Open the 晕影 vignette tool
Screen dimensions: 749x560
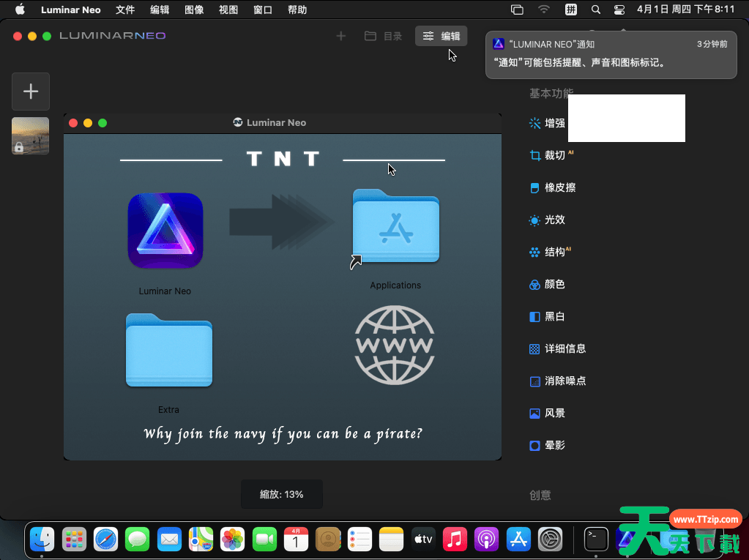548,445
